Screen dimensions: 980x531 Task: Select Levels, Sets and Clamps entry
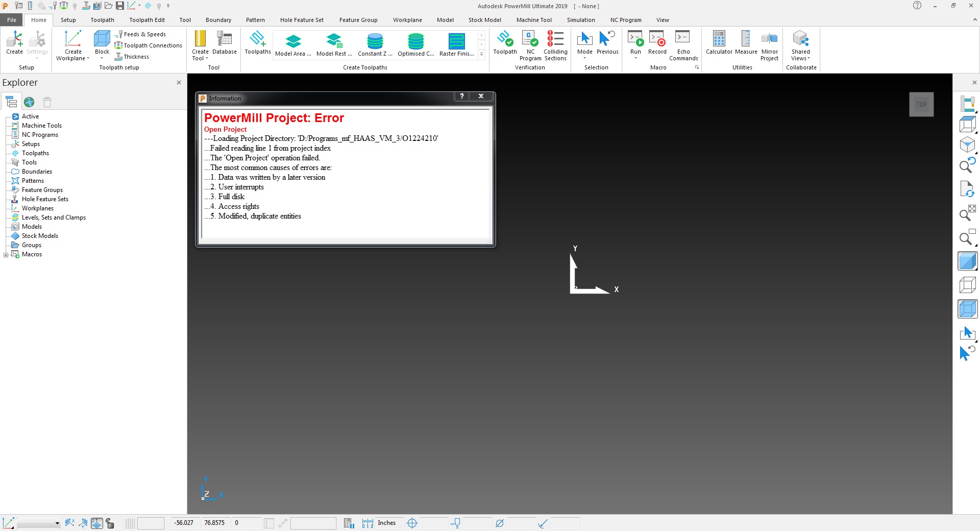point(54,218)
